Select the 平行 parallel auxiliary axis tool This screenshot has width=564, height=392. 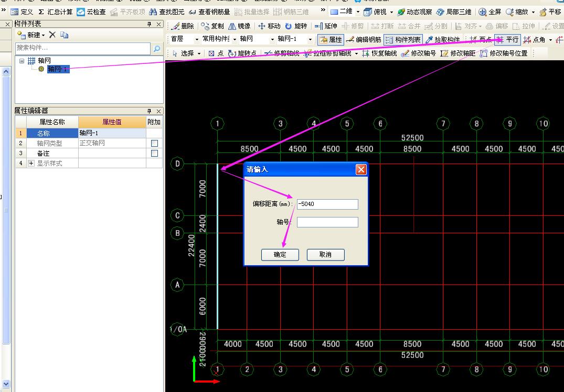coord(507,39)
